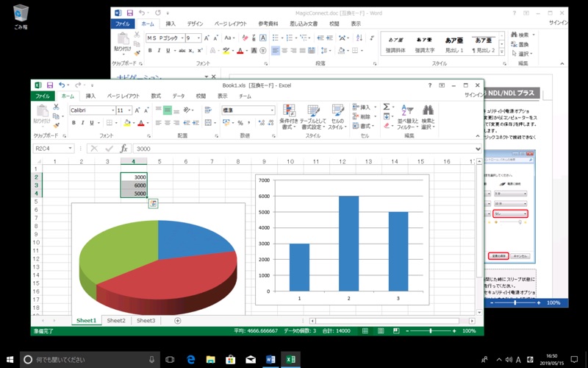The width and height of the screenshot is (588, 368).
Task: Switch to Normal view in Excel status bar
Action: 365,330
